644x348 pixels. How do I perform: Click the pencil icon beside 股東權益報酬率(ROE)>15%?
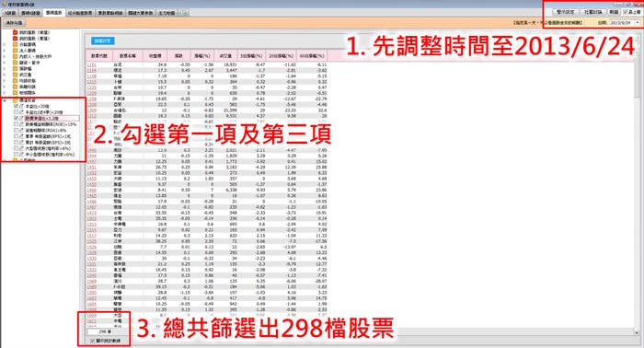tap(21, 124)
